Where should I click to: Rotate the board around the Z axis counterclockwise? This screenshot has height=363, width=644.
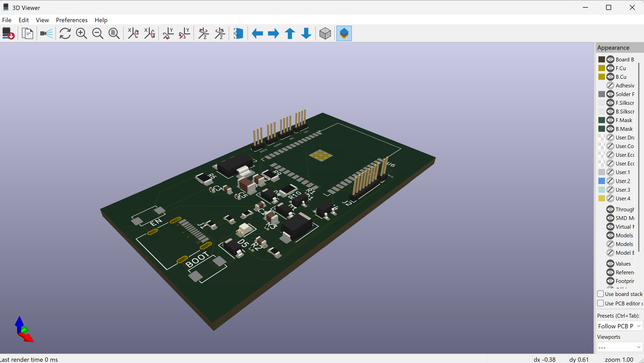point(220,33)
